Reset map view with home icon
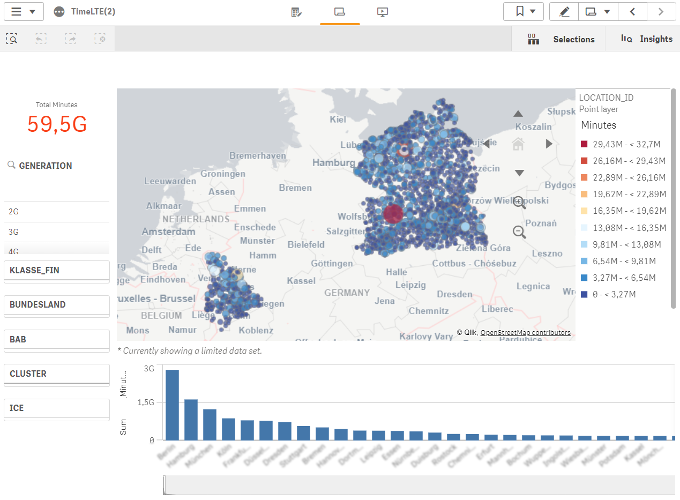The width and height of the screenshot is (680, 500). point(518,144)
